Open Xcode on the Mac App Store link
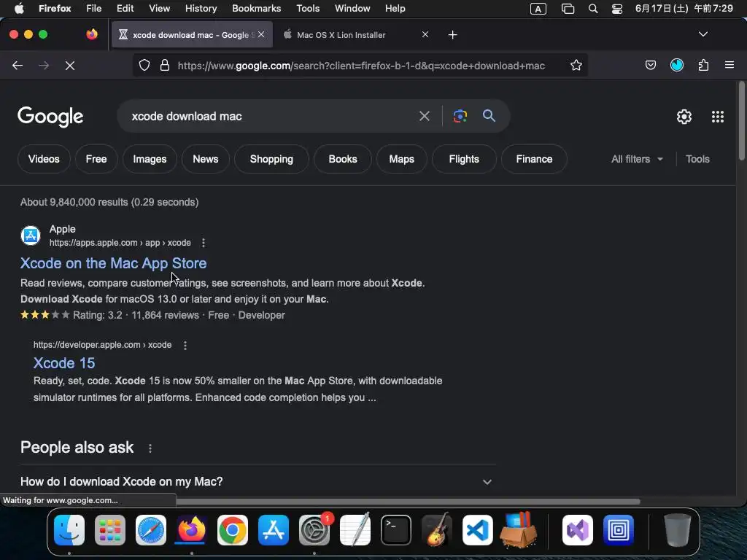747x560 pixels. pos(113,263)
